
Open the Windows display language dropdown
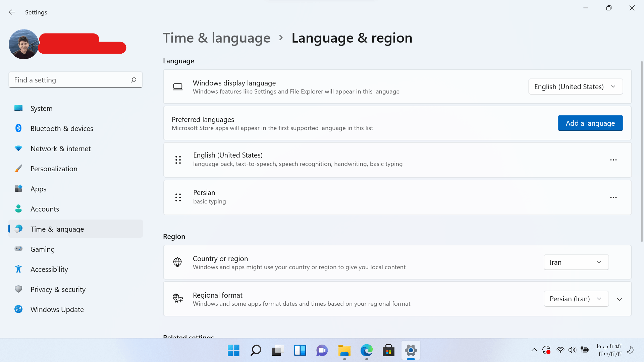(576, 86)
